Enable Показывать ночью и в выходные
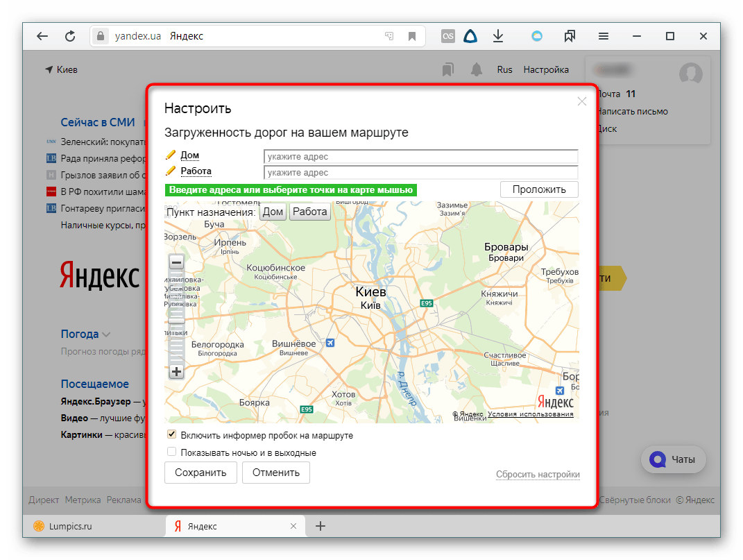 point(171,452)
